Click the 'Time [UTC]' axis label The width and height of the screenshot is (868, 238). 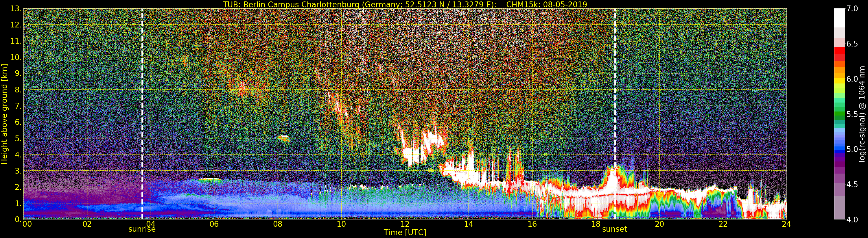[405, 233]
